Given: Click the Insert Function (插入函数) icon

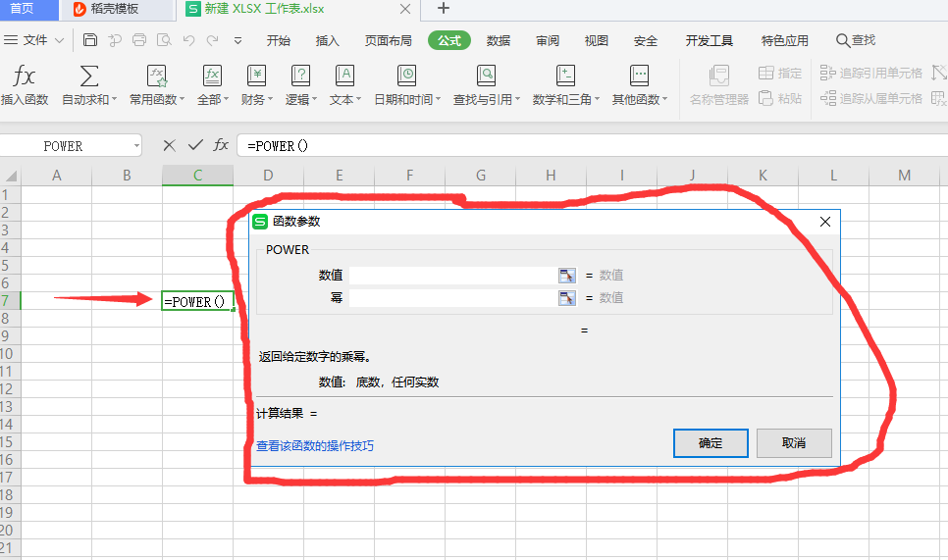Looking at the screenshot, I should pos(25,76).
